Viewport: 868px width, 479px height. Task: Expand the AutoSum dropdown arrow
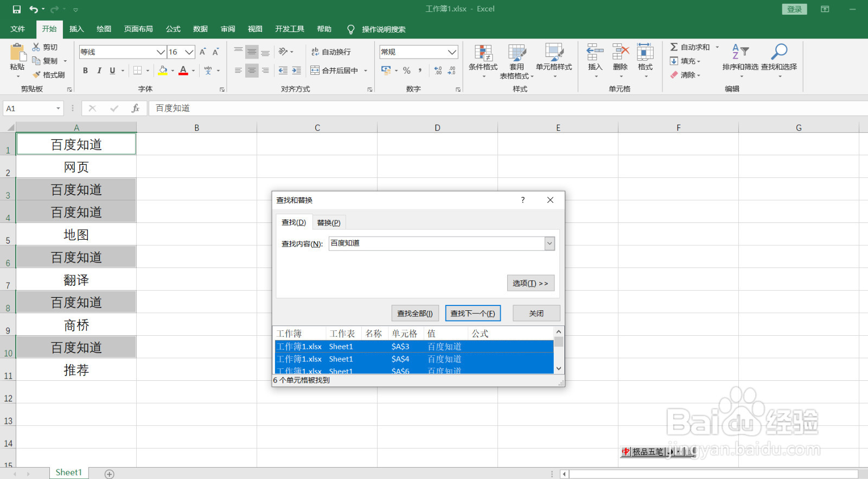[x=717, y=47]
